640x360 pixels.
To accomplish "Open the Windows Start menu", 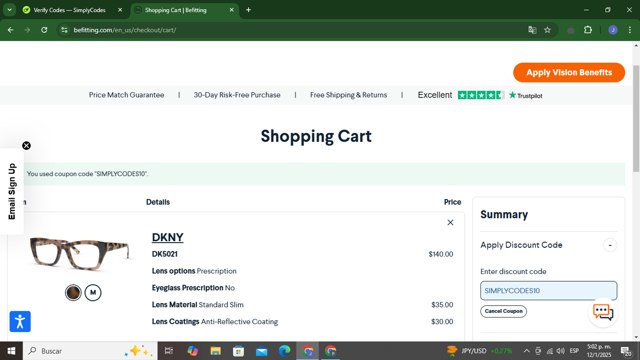I will [x=11, y=351].
